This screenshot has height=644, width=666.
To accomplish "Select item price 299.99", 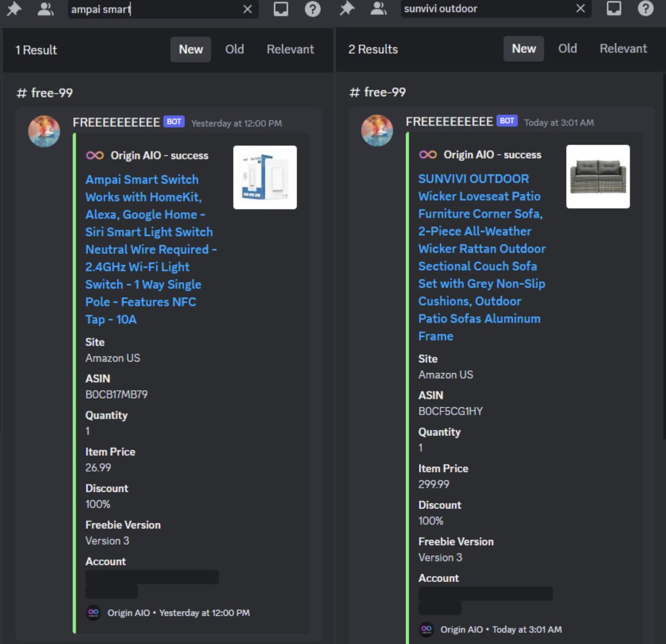I will tap(434, 484).
